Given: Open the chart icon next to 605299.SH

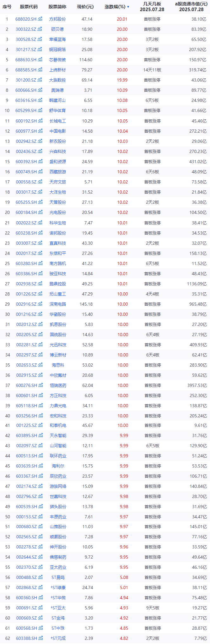Looking at the screenshot, I should click(40, 110).
